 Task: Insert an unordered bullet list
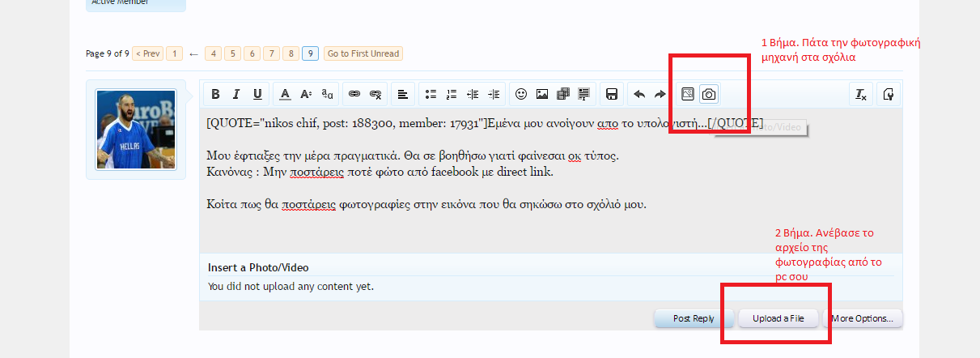tap(431, 95)
